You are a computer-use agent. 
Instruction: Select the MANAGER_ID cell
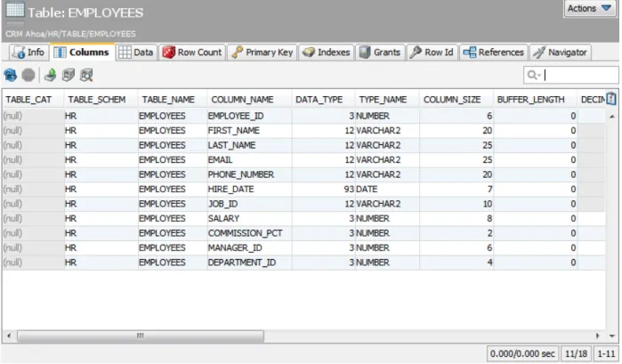tap(249, 248)
